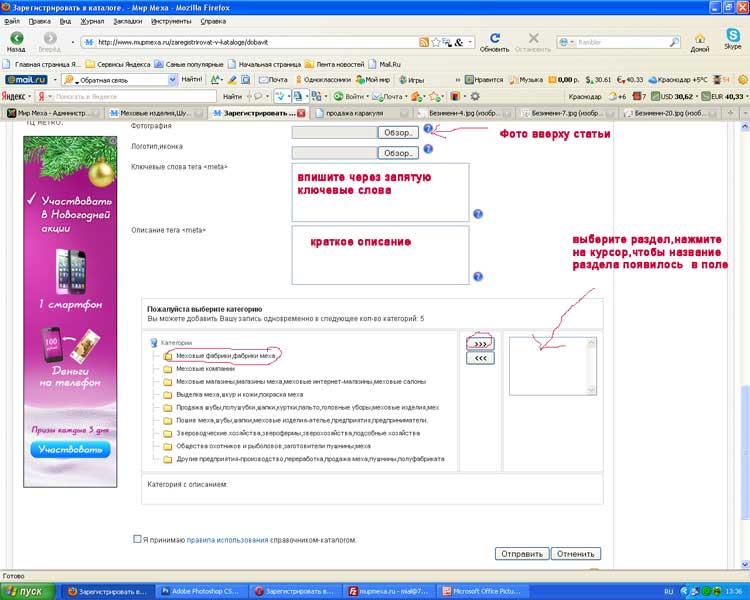
Task: Click the Обзор button for Логотип,иконка
Action: pos(398,153)
